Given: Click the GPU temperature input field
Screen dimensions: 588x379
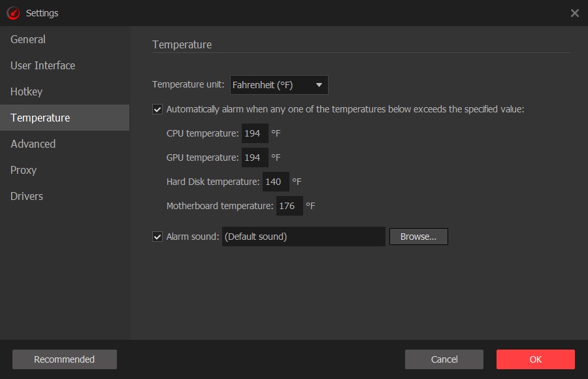Looking at the screenshot, I should [x=255, y=157].
